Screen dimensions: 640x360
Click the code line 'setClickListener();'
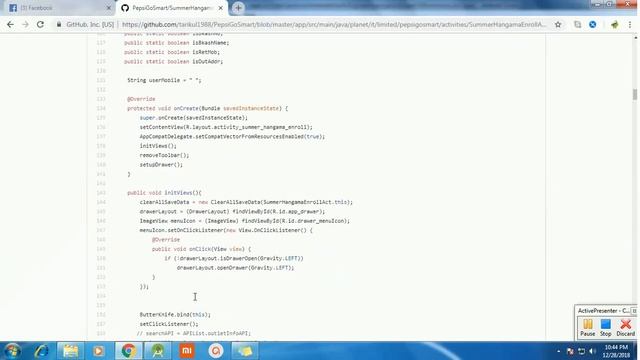click(x=169, y=324)
